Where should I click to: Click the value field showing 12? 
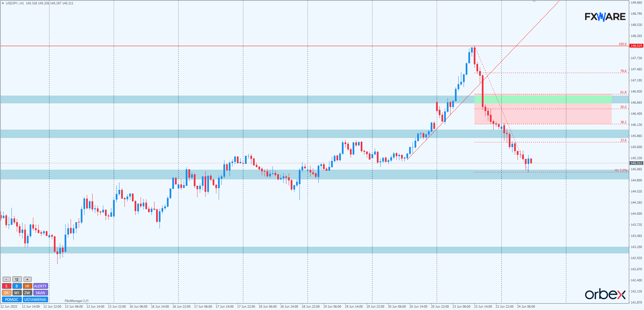(17, 279)
